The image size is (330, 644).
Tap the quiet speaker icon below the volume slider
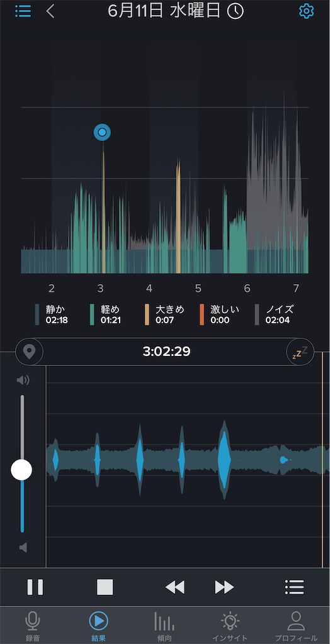click(23, 548)
